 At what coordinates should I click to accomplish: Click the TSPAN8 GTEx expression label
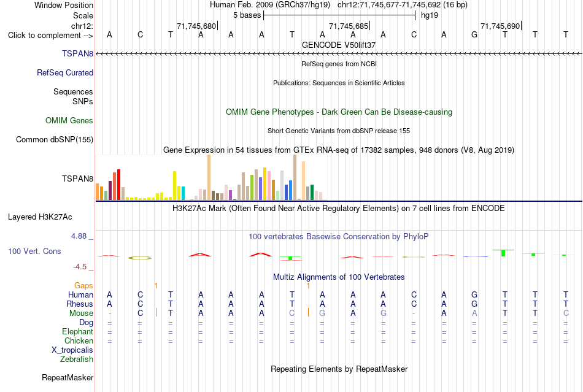pos(77,179)
